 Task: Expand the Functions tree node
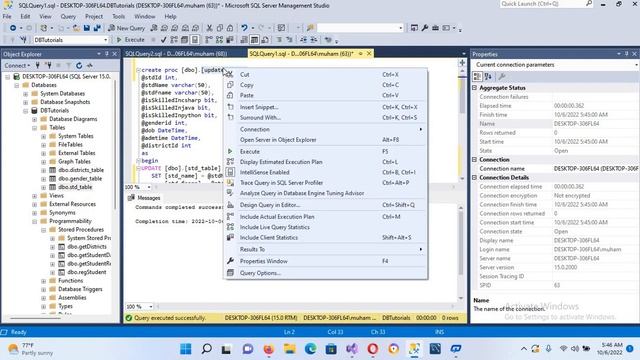point(44,281)
